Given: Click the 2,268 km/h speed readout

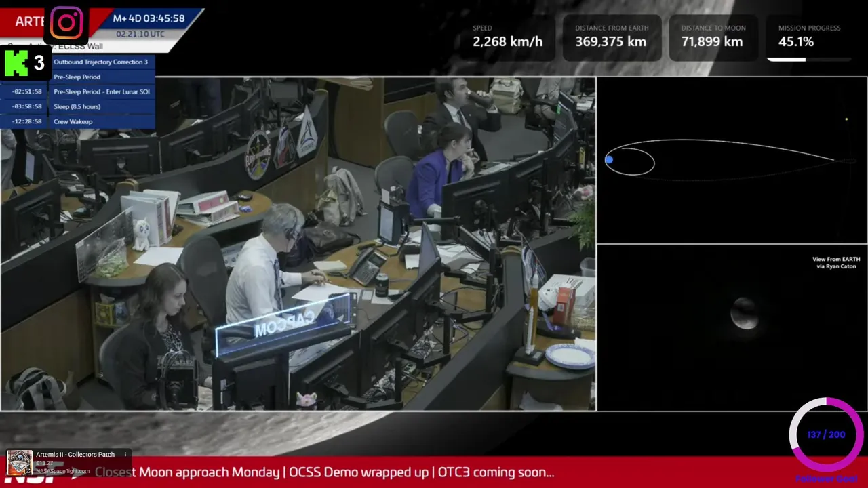Looking at the screenshot, I should coord(507,41).
